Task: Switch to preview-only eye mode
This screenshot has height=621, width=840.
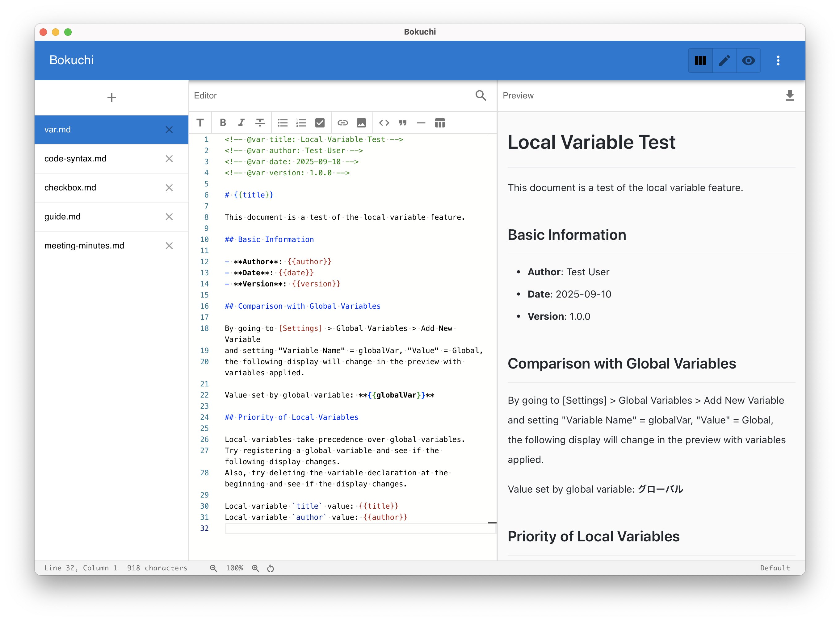Action: tap(748, 60)
